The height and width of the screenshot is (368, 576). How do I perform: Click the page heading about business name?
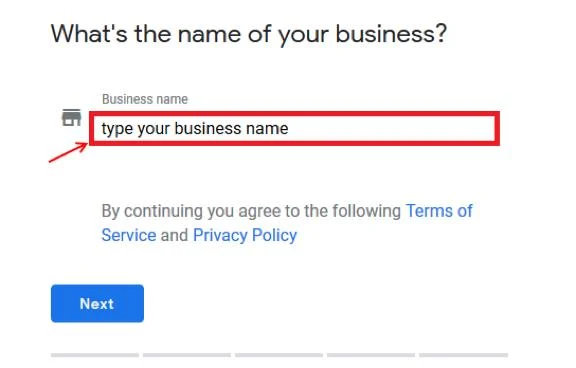[249, 35]
